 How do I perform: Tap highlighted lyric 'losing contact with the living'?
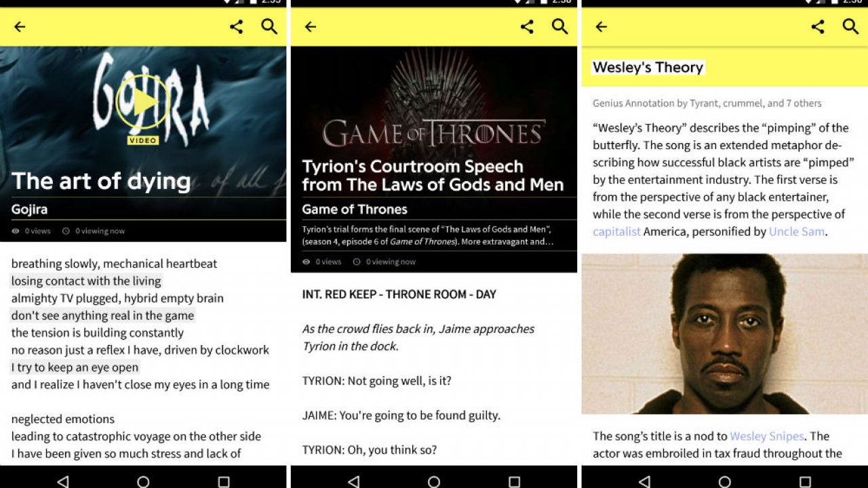(86, 281)
